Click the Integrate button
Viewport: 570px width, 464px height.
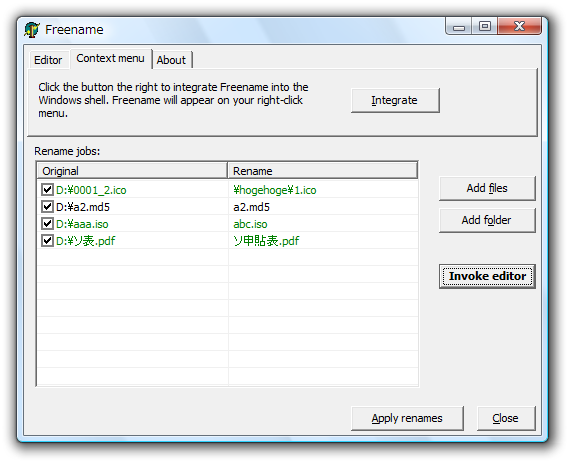click(395, 100)
